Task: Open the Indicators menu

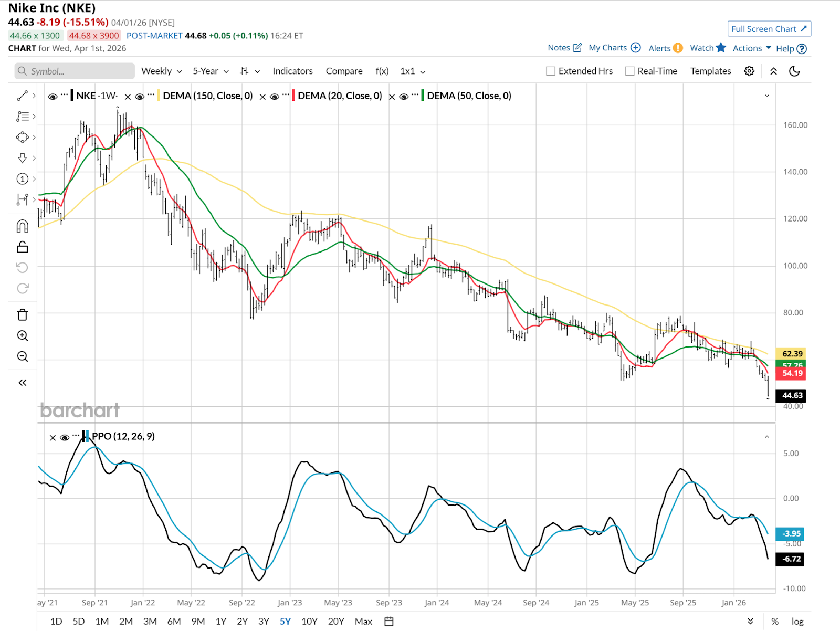Action: point(292,71)
